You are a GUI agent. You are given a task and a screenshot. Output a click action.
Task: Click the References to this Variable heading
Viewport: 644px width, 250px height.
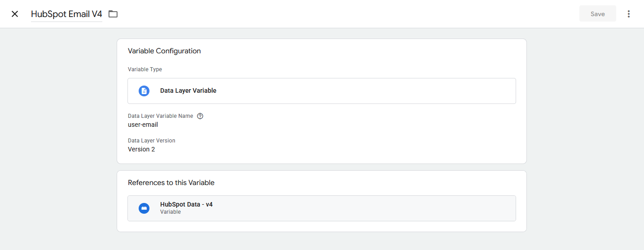[171, 183]
